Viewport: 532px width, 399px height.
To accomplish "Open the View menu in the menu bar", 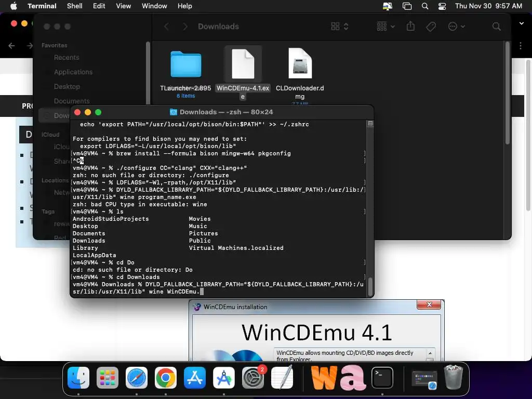I will tap(123, 6).
